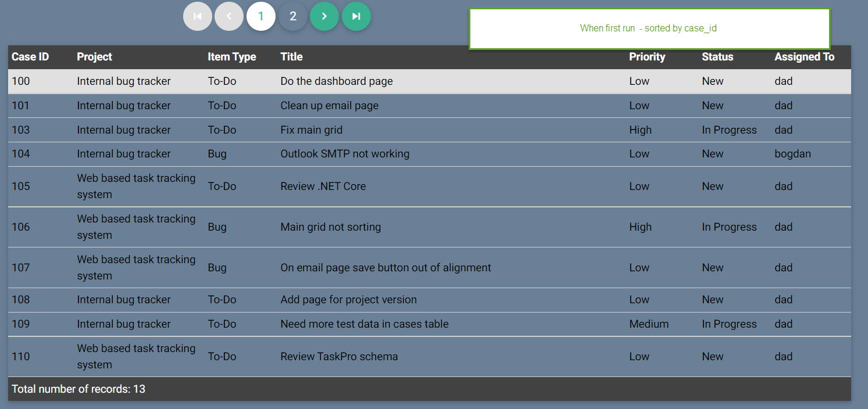Select case ID 101 cell
The image size is (868, 409).
tap(21, 106)
